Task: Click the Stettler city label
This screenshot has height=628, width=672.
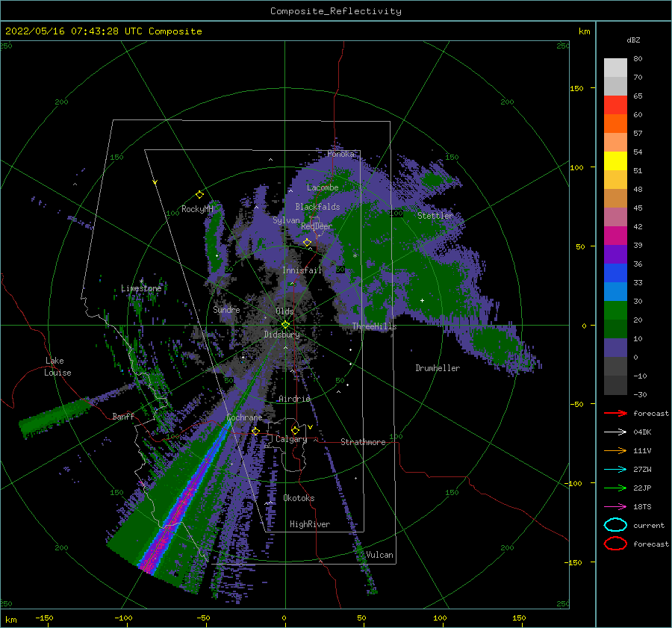Action: tap(435, 216)
